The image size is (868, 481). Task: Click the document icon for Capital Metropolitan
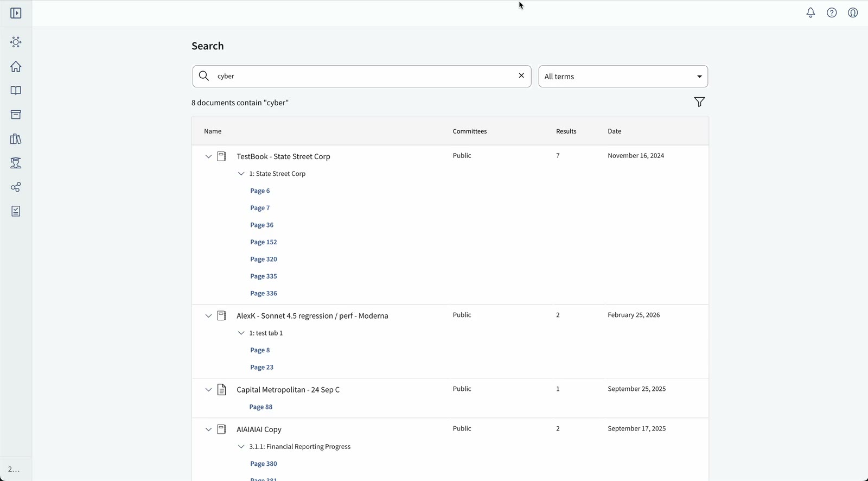[x=222, y=389]
